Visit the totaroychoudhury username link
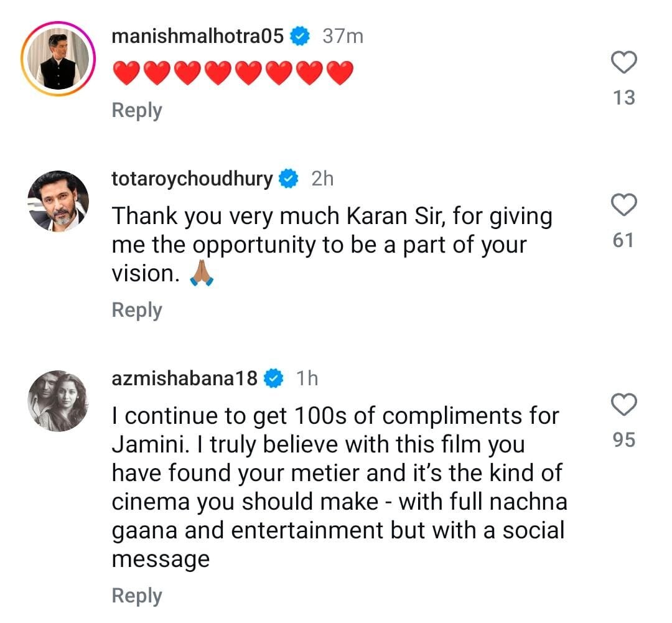 pyautogui.click(x=192, y=179)
